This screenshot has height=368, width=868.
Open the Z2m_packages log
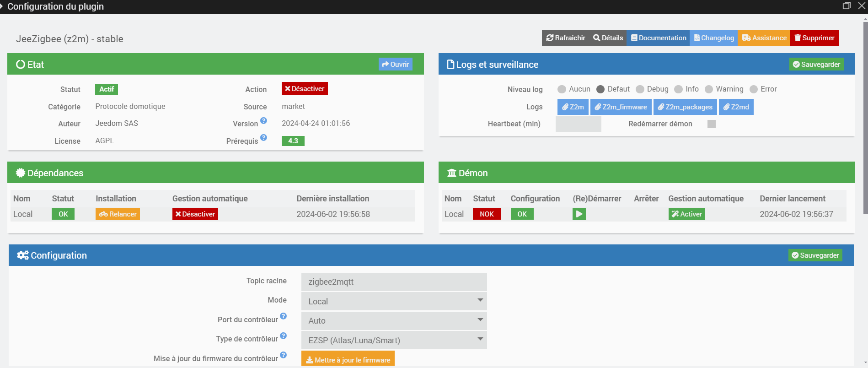(685, 107)
